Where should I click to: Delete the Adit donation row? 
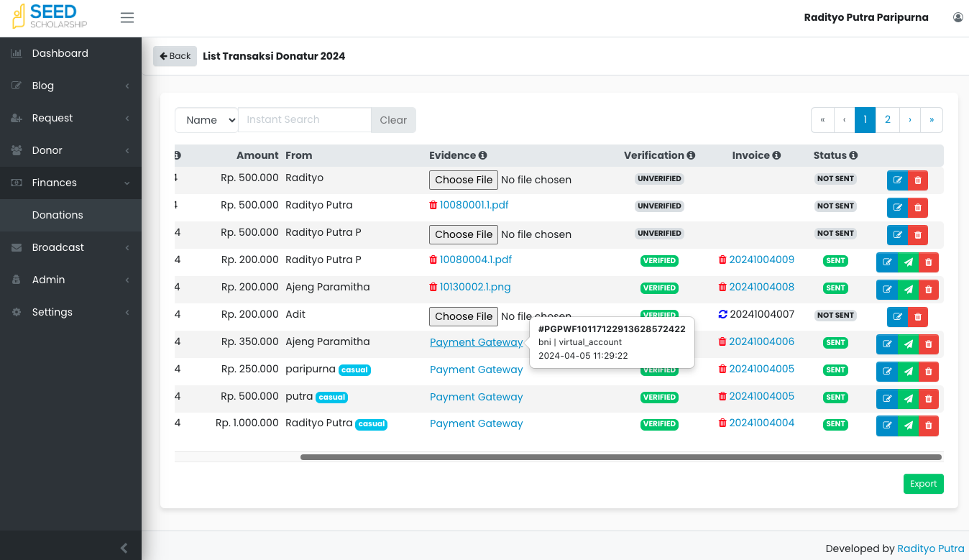(917, 317)
